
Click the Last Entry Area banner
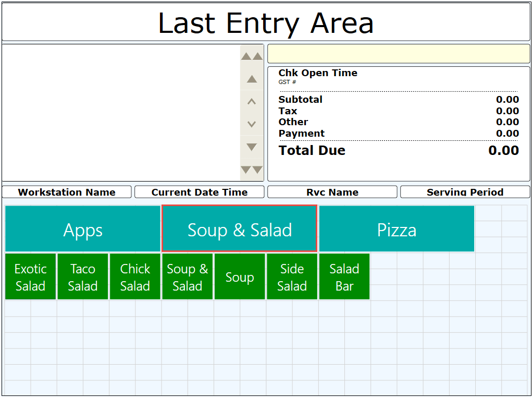coord(266,22)
